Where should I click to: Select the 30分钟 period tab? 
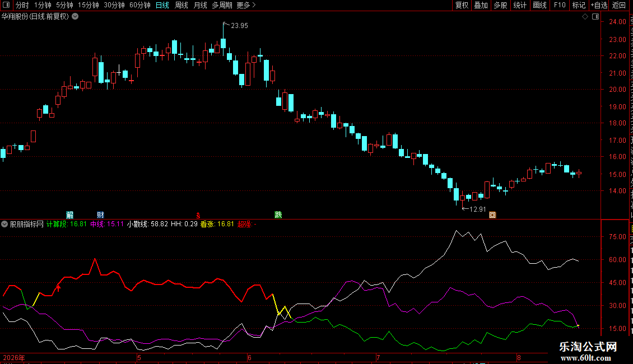pyautogui.click(x=114, y=5)
